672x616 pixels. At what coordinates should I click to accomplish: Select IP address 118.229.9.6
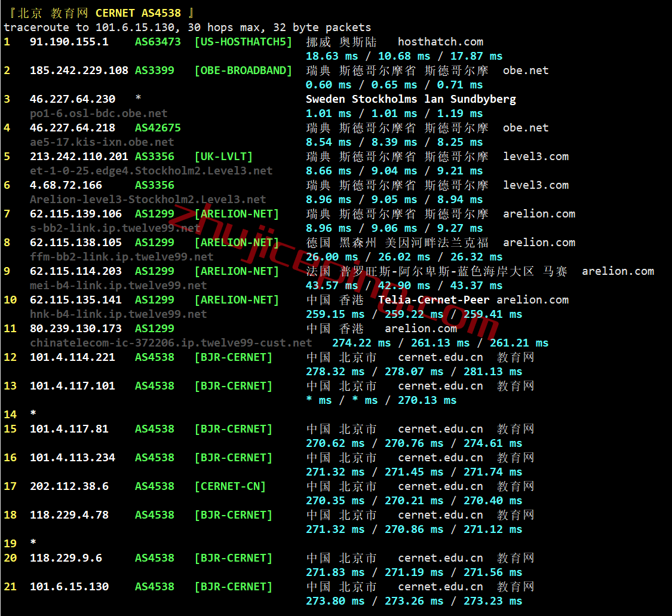66,559
